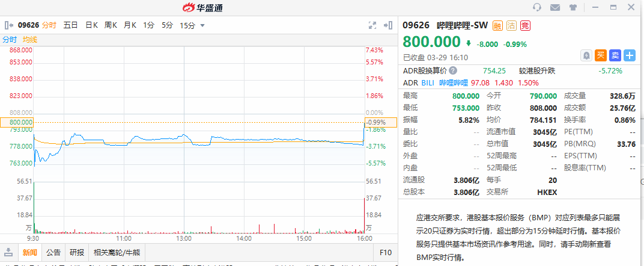
Task: Collapse the left sidebar panel
Action: 9,25
